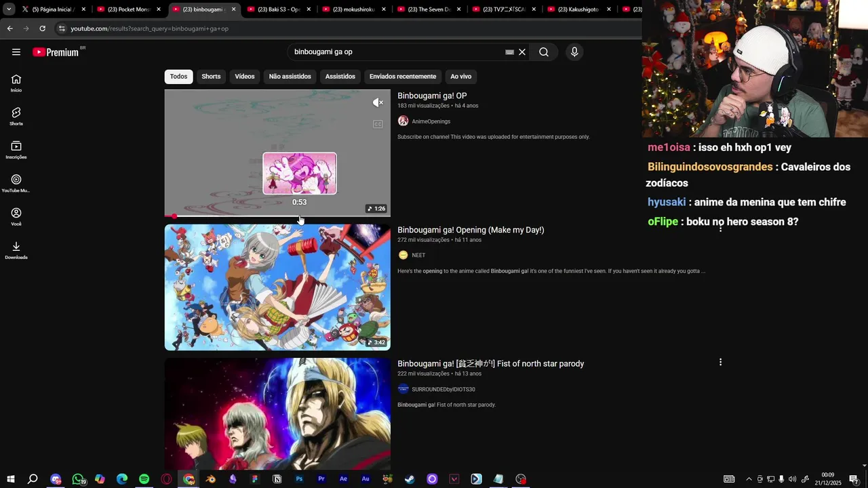Open site information icon in address bar
868x488 pixels.
(x=62, y=28)
